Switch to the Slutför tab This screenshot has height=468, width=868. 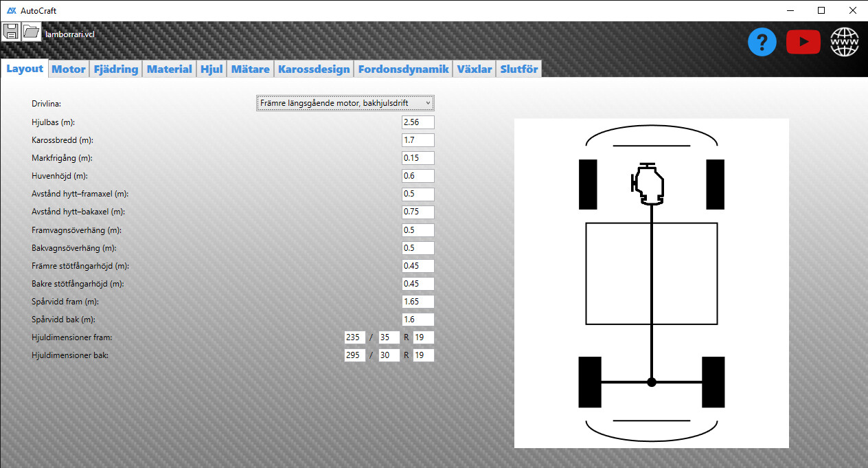(520, 69)
